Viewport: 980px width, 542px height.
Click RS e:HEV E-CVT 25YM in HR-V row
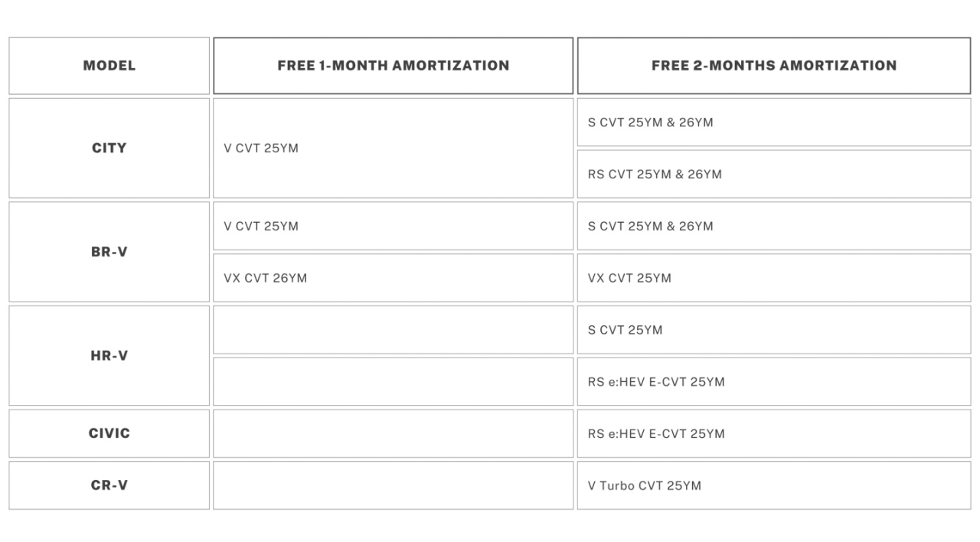(x=656, y=382)
